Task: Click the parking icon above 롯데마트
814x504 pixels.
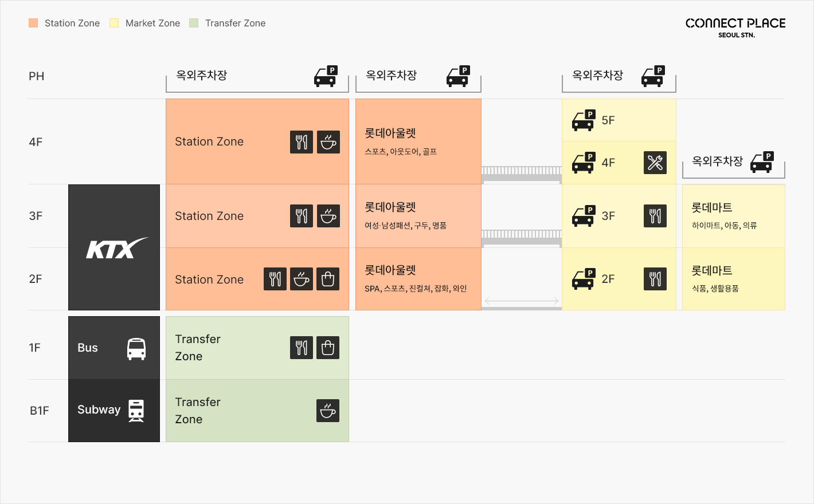Action: click(762, 162)
